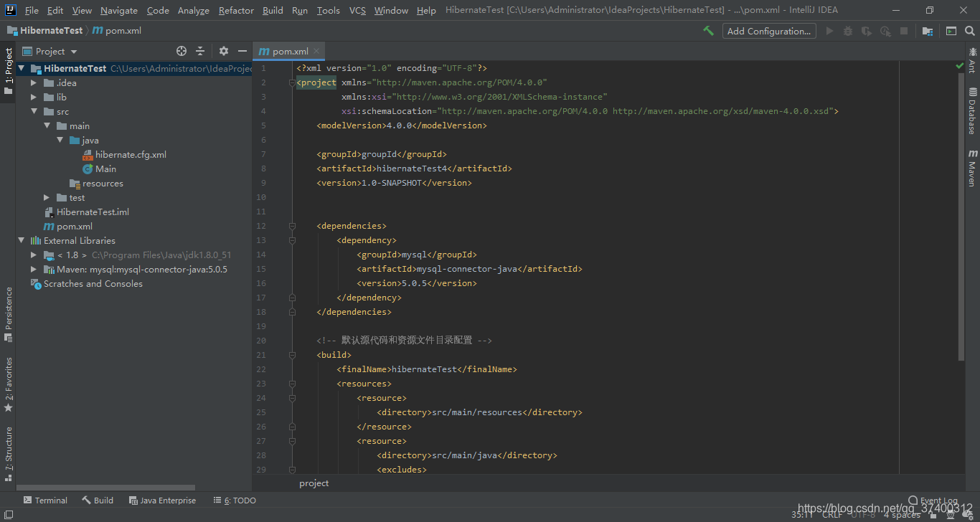The width and height of the screenshot is (980, 522).
Task: Click the Debug bug icon in toolbar
Action: coord(848,31)
